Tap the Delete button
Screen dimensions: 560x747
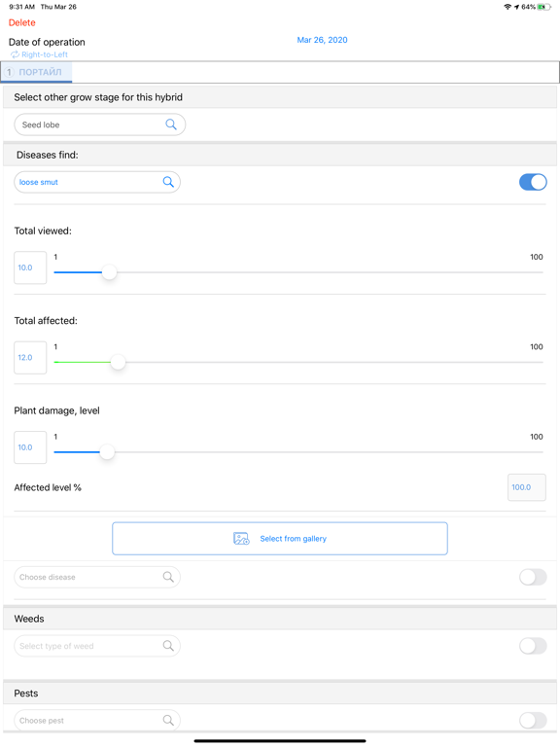tap(22, 22)
